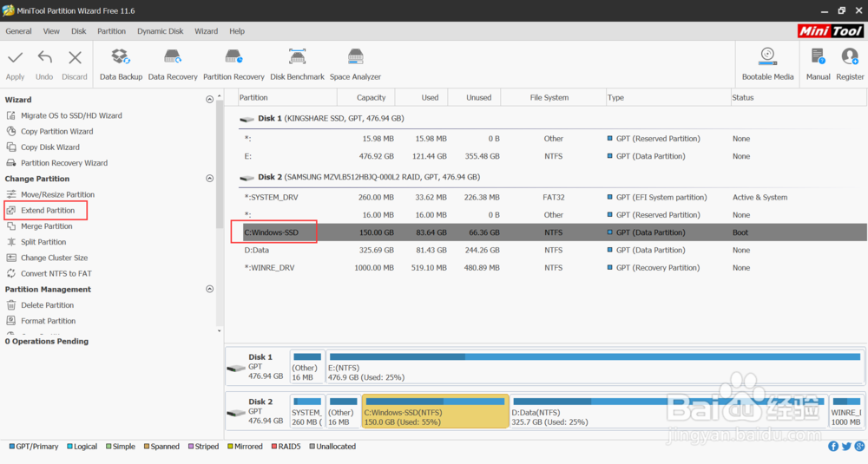Sort by Unused column header

pyautogui.click(x=474, y=97)
